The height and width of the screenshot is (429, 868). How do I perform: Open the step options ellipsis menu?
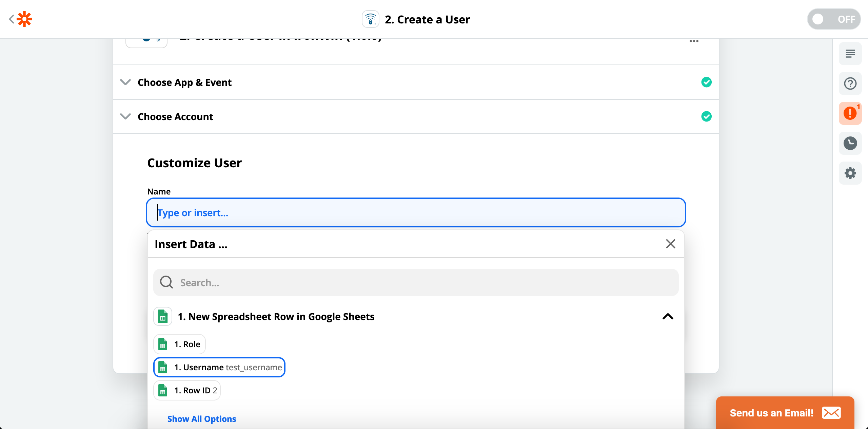(694, 41)
